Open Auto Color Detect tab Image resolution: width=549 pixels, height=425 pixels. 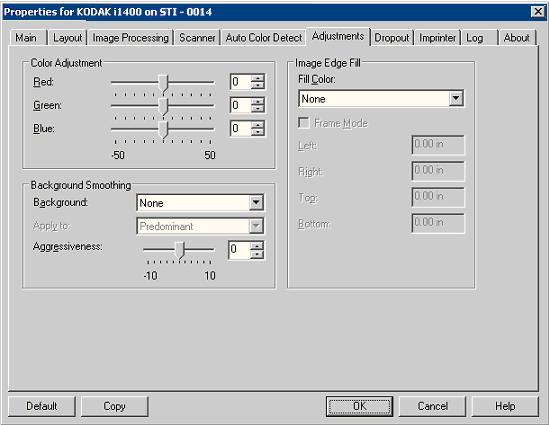[264, 38]
